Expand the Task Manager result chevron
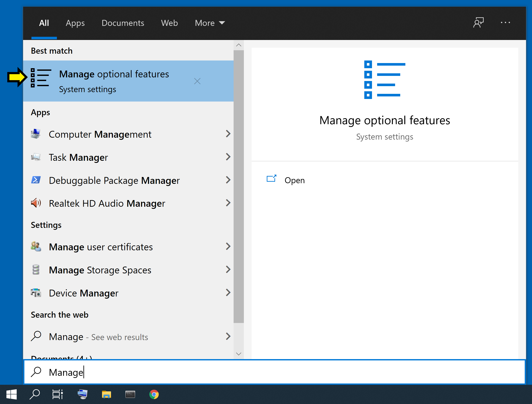 tap(228, 157)
